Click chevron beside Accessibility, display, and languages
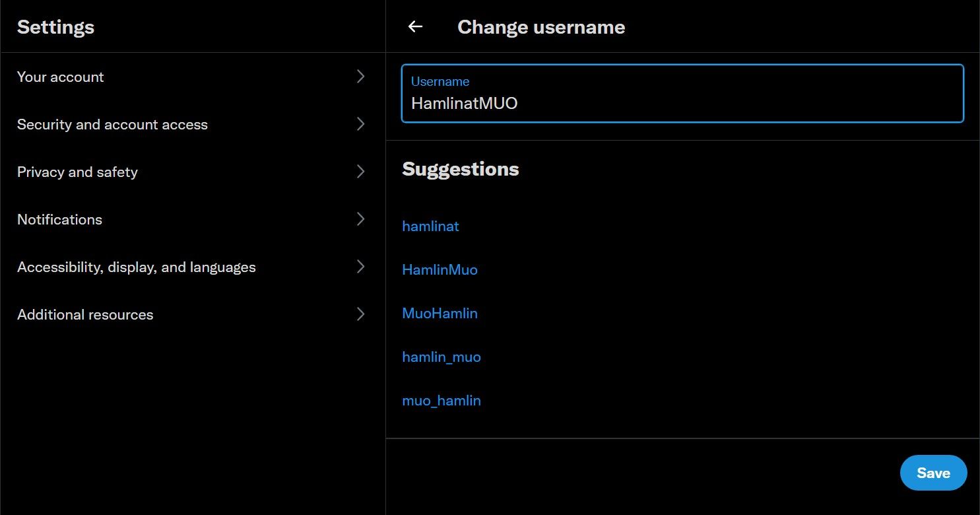This screenshot has width=980, height=515. click(360, 267)
